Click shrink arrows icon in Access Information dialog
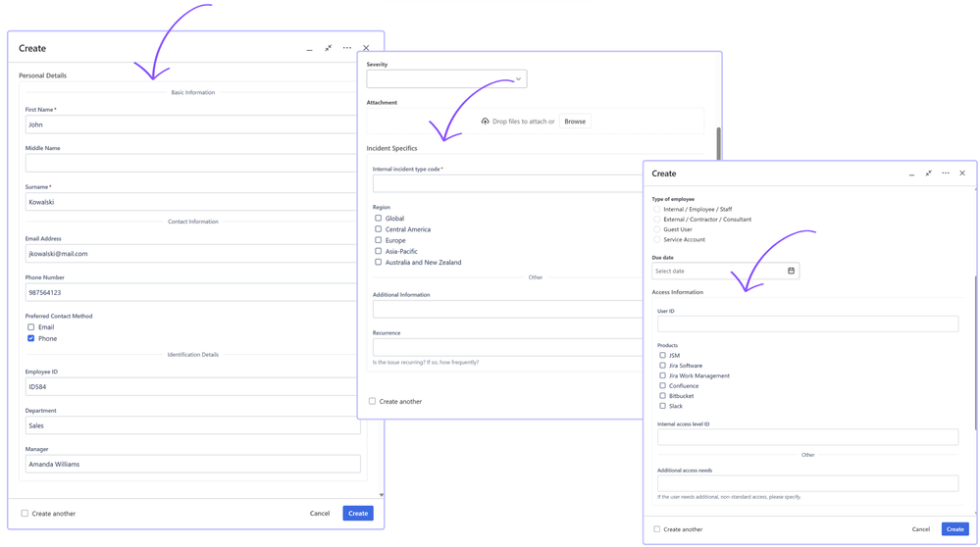Screen dimensions: 980x547 click(x=929, y=174)
